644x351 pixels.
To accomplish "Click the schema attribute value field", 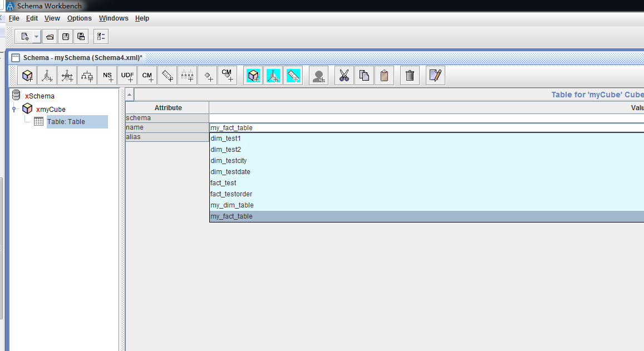I will (426, 118).
